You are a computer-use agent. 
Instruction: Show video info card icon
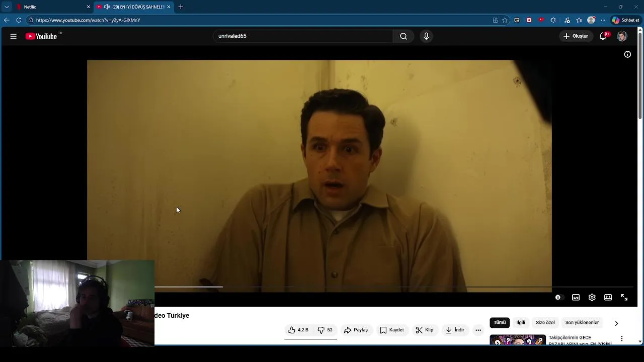(x=627, y=54)
